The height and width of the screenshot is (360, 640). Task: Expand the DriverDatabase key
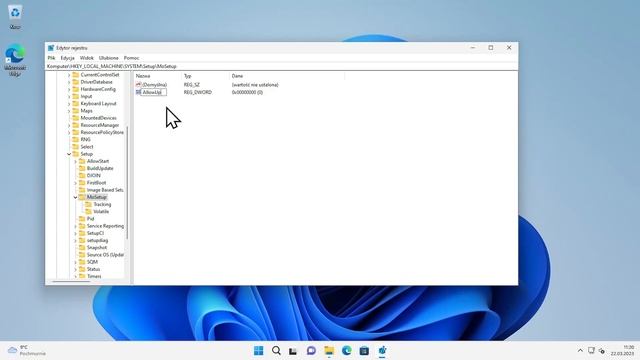69,82
